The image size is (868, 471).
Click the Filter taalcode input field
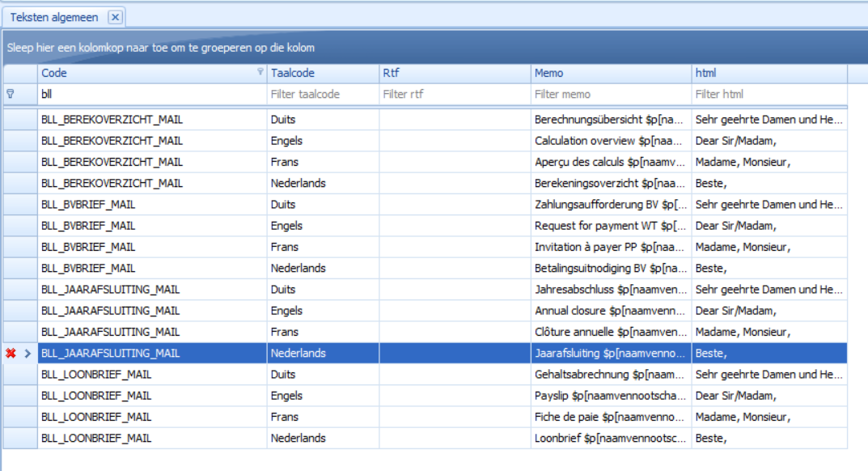pyautogui.click(x=322, y=94)
